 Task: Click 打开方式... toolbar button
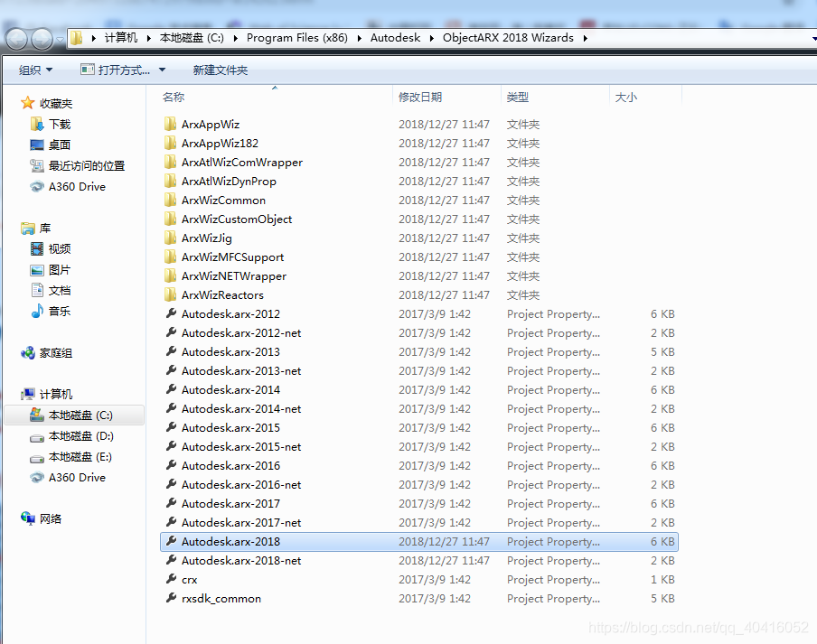point(116,70)
